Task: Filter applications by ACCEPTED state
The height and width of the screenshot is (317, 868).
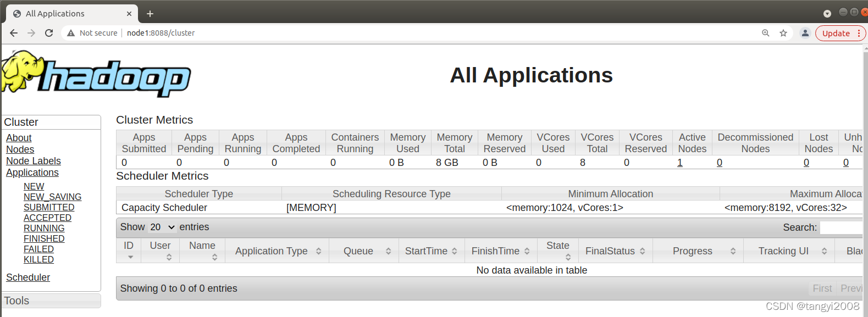Action: pyautogui.click(x=47, y=218)
